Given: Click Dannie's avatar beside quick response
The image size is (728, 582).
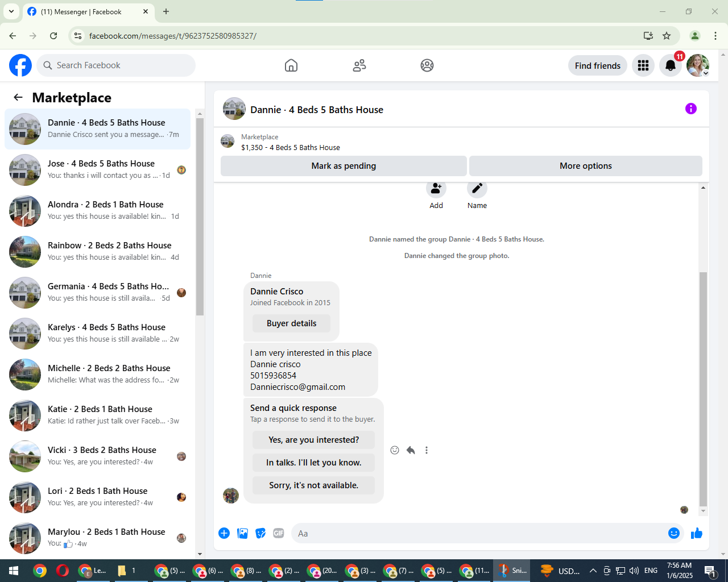Looking at the screenshot, I should 231,496.
